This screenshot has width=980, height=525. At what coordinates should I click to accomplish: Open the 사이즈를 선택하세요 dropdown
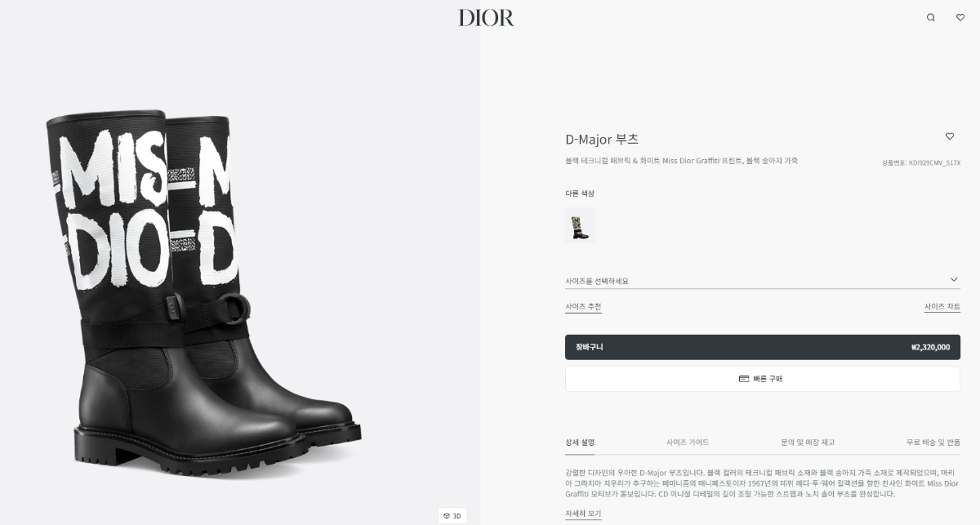tap(763, 281)
